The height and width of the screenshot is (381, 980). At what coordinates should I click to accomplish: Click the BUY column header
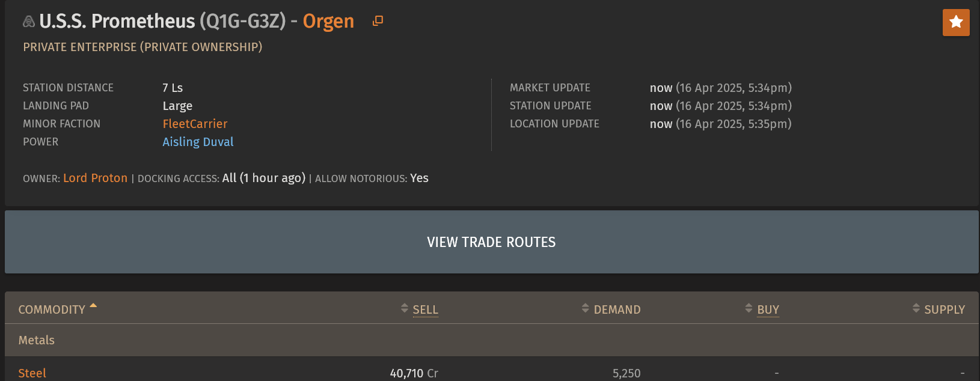(768, 309)
